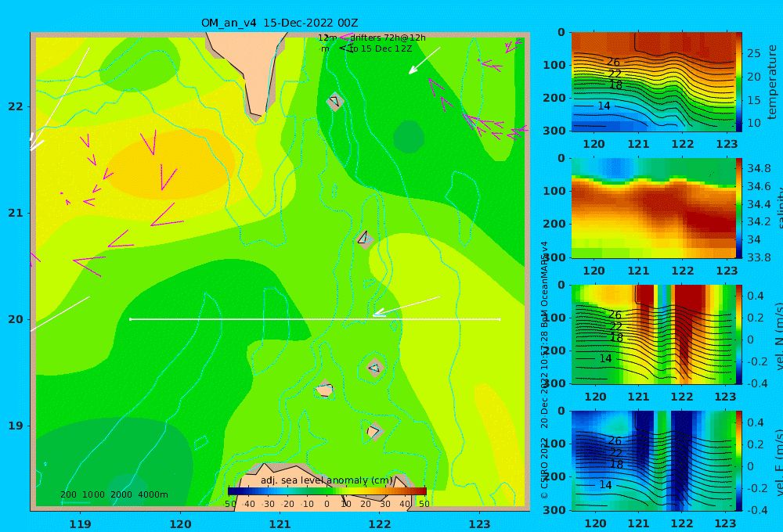Viewport: 783px width, 532px height.
Task: Click the temperature color bar
Action: tap(739, 82)
